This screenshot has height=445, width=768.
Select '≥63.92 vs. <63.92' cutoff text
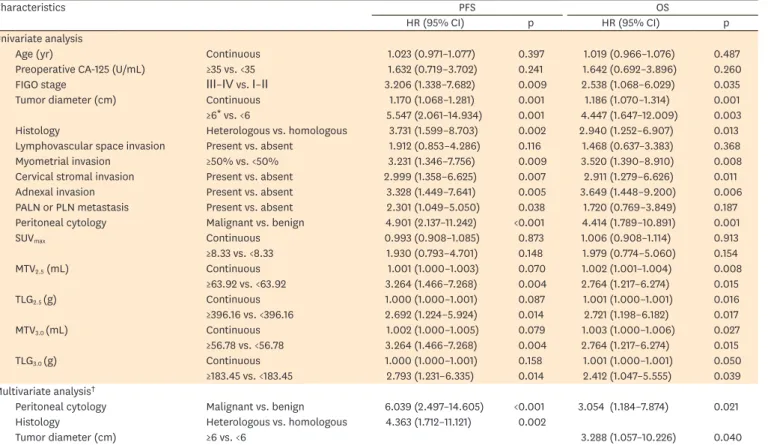pyautogui.click(x=246, y=284)
